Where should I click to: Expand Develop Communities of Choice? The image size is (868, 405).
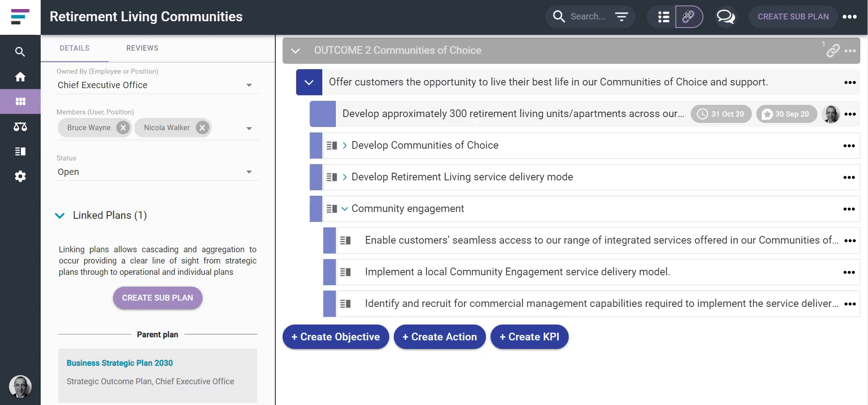click(x=344, y=146)
